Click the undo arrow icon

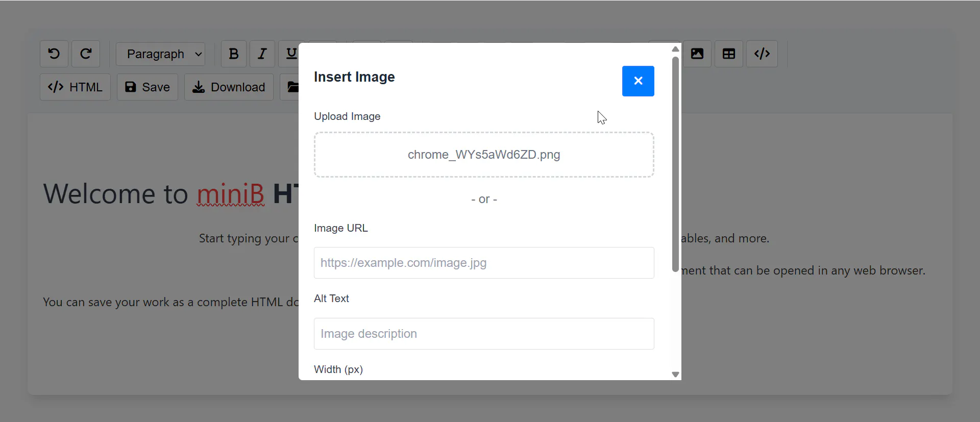pos(54,54)
